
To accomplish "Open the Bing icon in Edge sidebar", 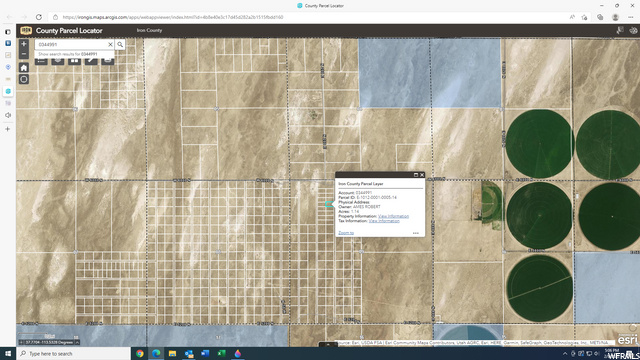I will (x=8, y=43).
